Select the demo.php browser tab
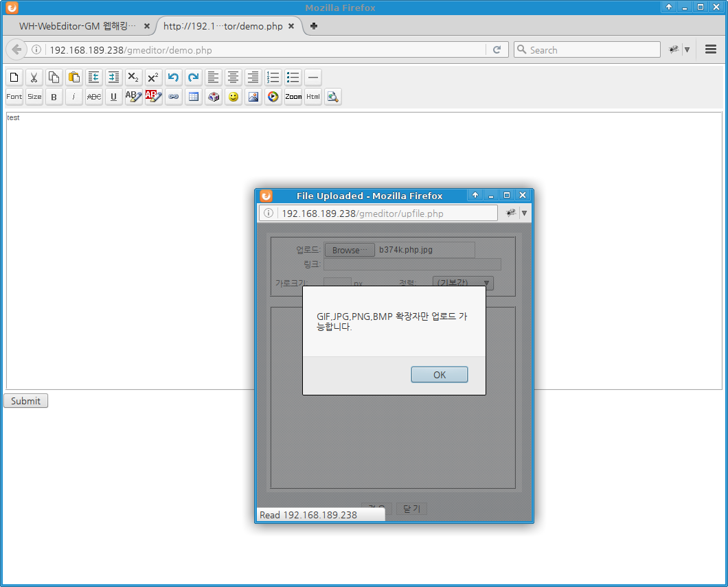The image size is (728, 587). [x=223, y=26]
